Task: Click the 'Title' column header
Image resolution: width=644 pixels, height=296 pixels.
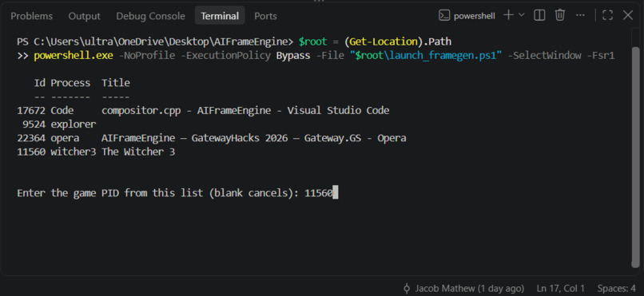Action: pos(116,83)
